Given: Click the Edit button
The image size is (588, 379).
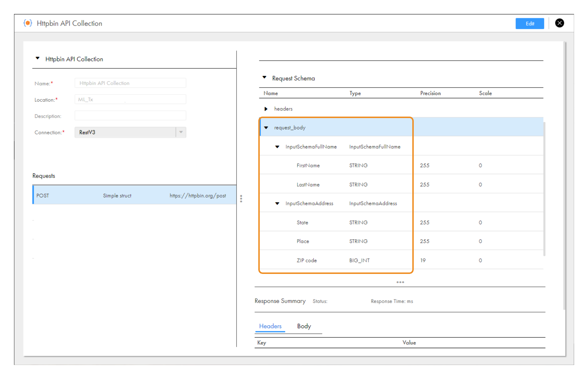Looking at the screenshot, I should [530, 23].
